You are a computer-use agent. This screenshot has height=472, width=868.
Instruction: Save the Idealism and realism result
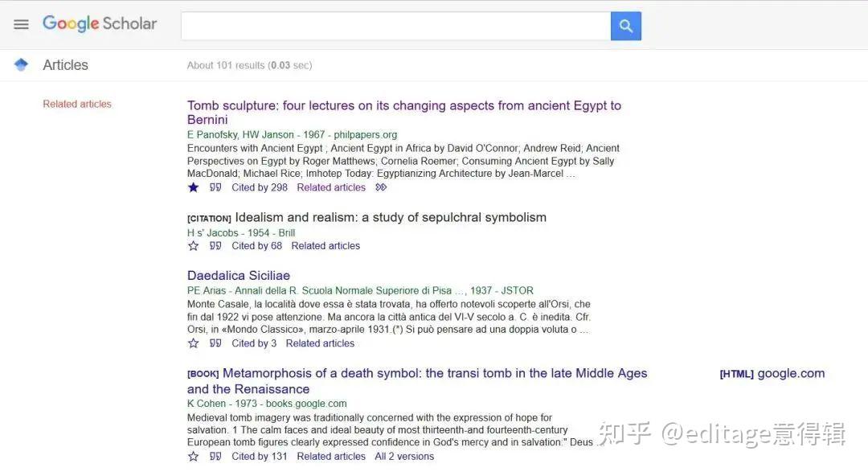pos(193,246)
